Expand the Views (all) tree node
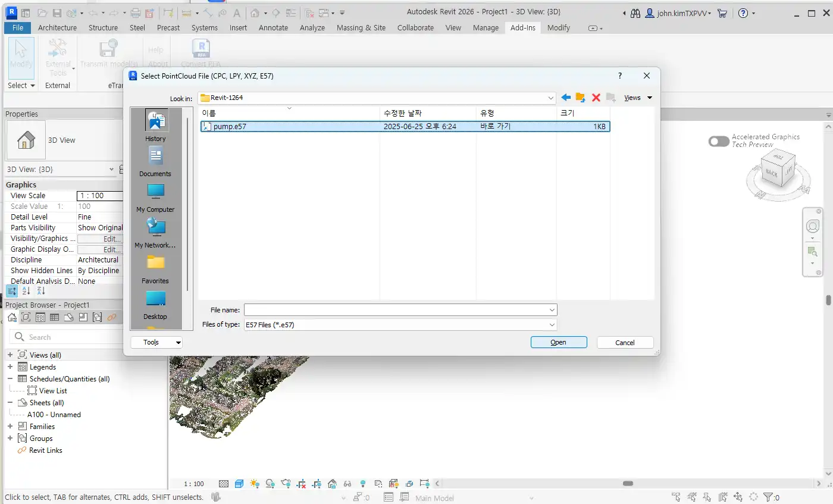The image size is (833, 504). point(10,355)
